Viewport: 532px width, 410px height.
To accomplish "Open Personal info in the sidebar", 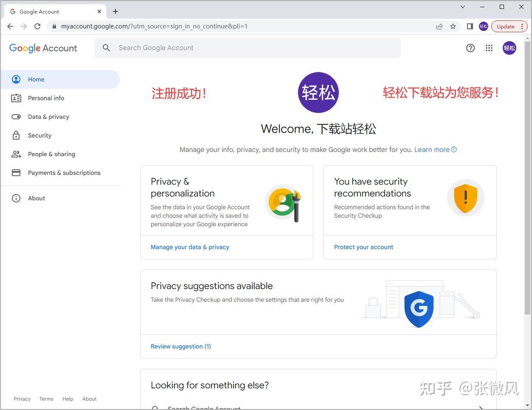I will pos(60,98).
